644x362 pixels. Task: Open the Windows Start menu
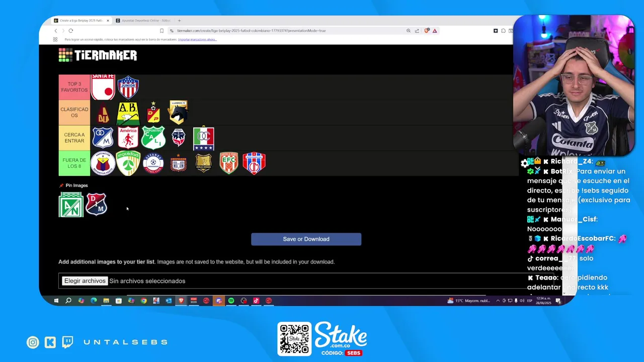pyautogui.click(x=56, y=301)
